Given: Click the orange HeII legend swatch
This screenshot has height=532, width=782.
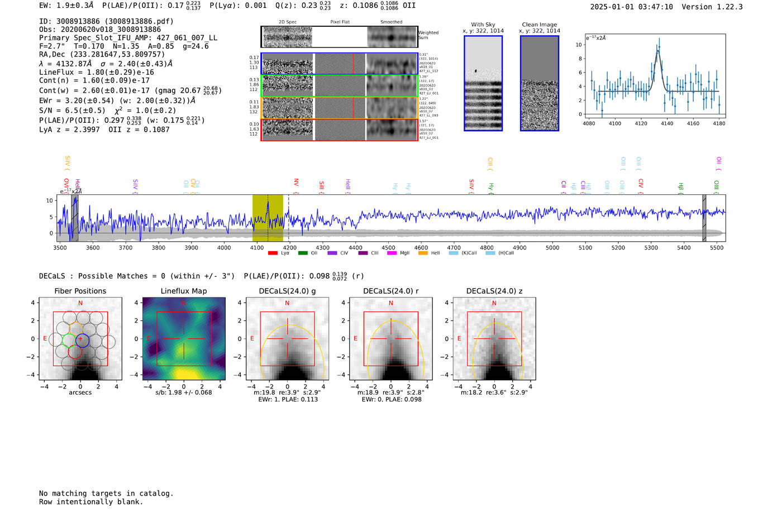Looking at the screenshot, I should click(423, 253).
